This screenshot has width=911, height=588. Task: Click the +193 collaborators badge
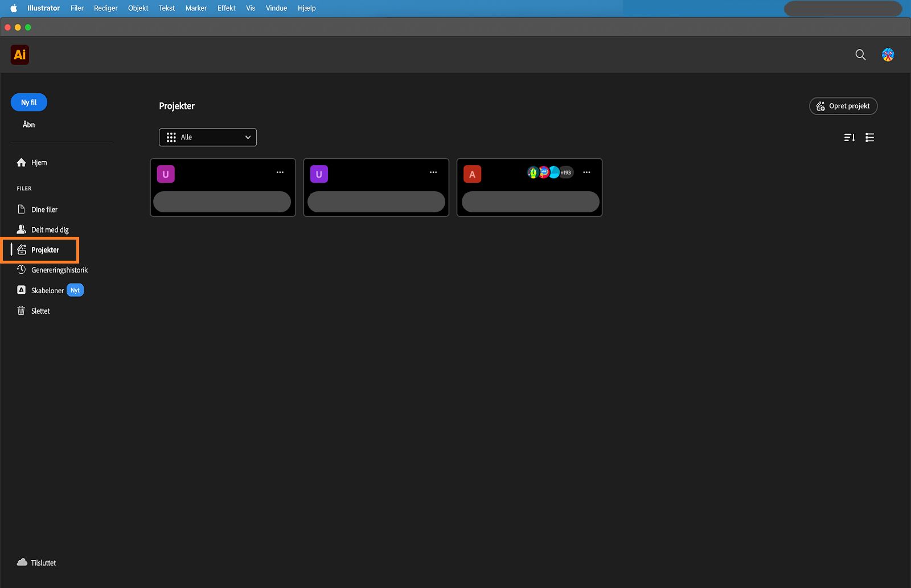566,172
